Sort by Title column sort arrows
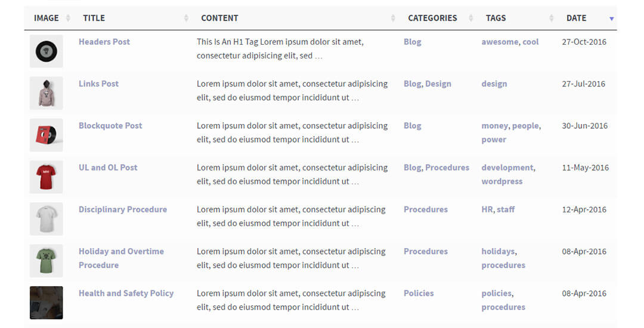 coord(187,18)
